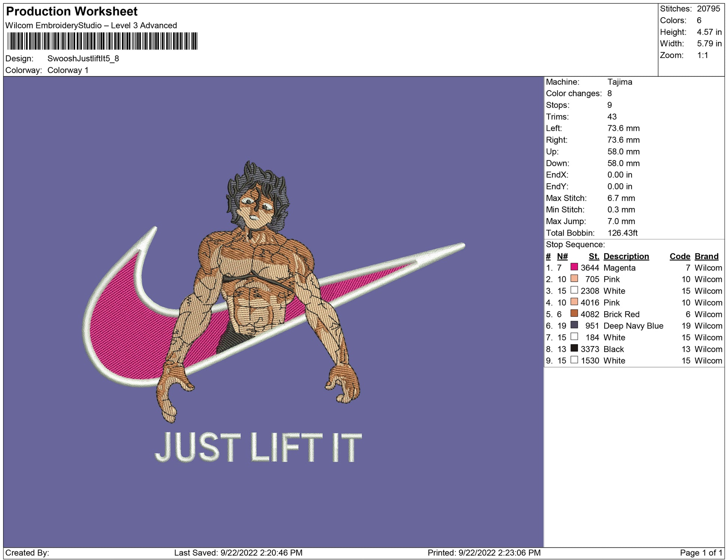Click the Black thread color swatch
Image resolution: width=728 pixels, height=560 pixels.
click(574, 348)
